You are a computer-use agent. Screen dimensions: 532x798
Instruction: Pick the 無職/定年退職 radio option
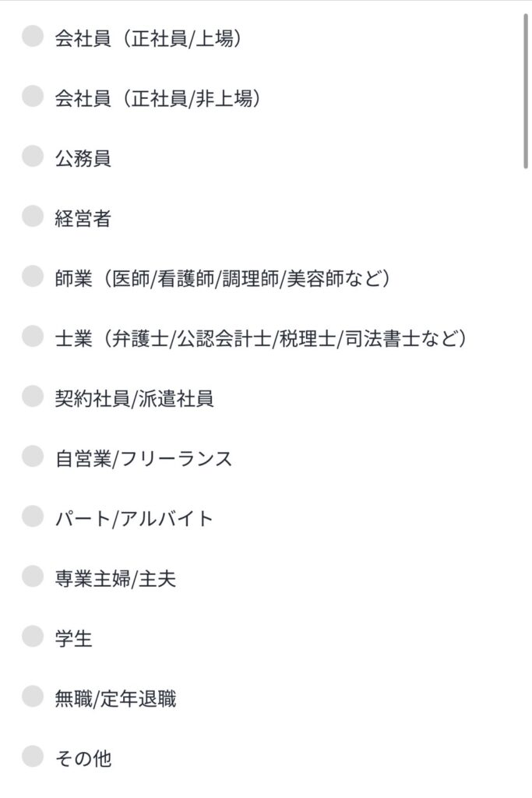(x=33, y=697)
